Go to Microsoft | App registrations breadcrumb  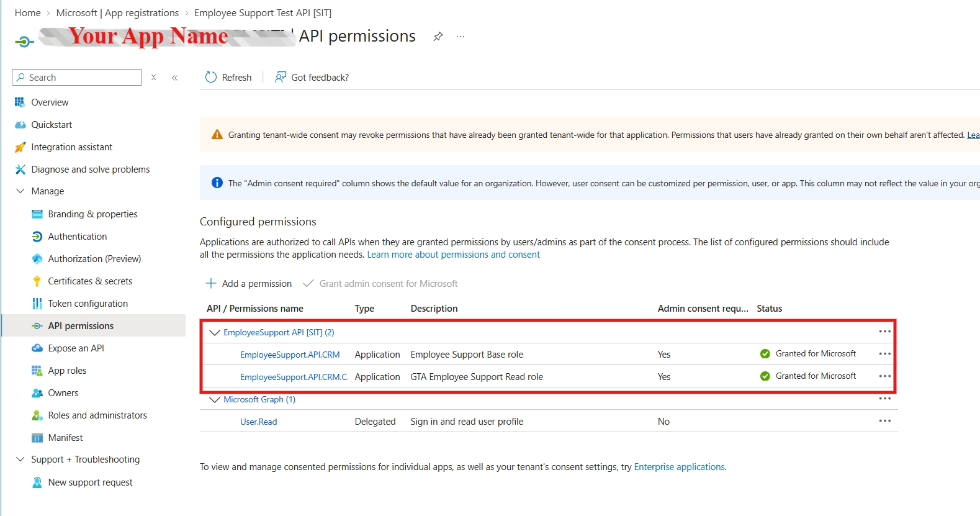pyautogui.click(x=117, y=13)
